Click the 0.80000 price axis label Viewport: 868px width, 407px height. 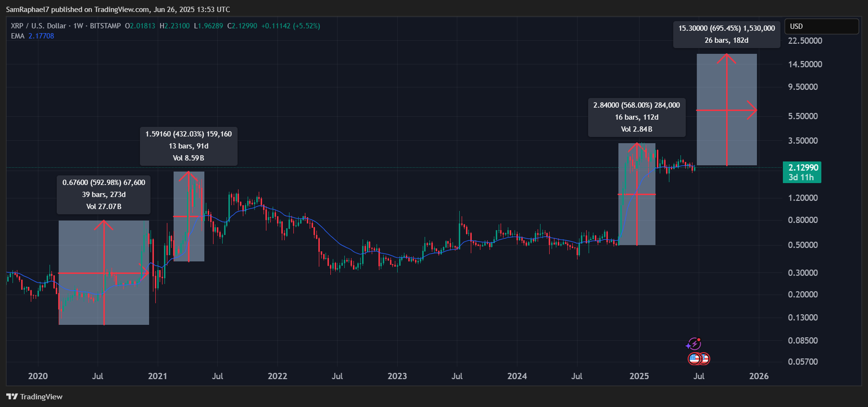point(803,220)
